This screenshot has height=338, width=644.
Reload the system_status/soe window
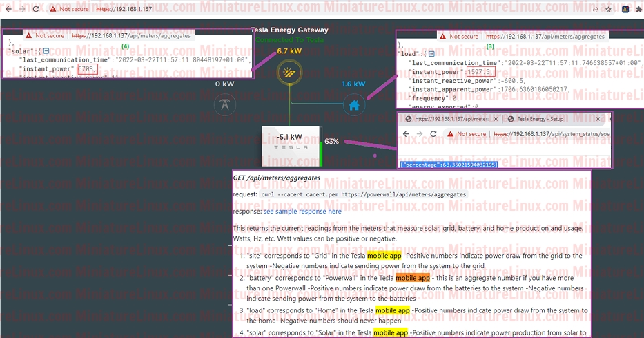(433, 134)
